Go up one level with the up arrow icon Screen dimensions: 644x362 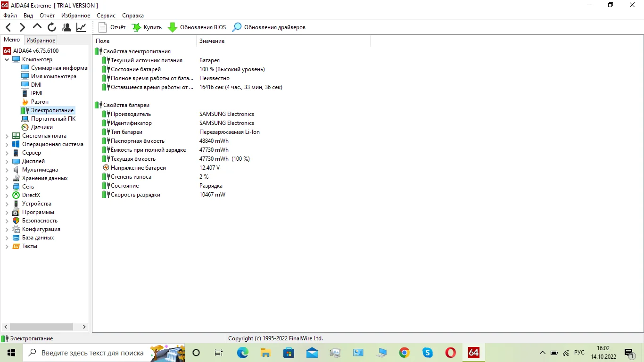click(37, 27)
